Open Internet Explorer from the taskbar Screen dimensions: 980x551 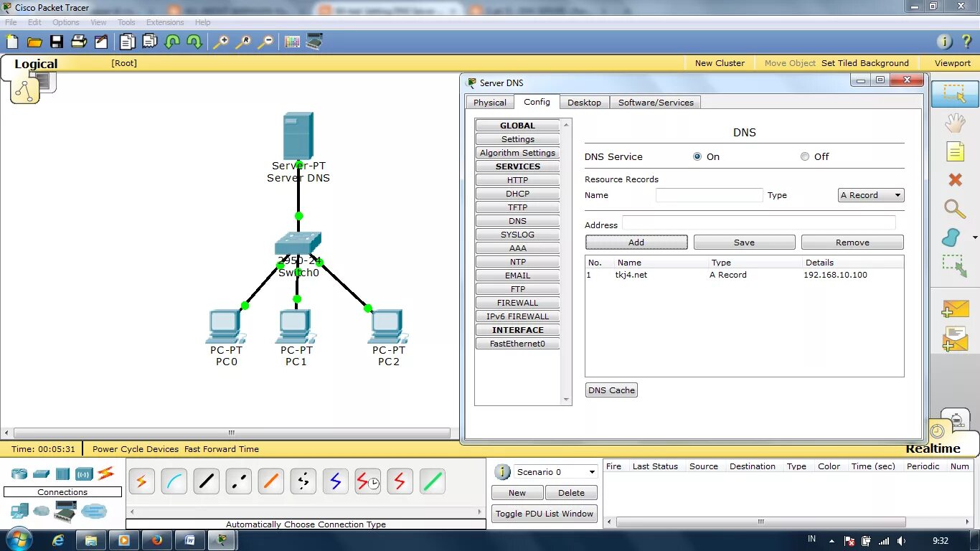58,540
